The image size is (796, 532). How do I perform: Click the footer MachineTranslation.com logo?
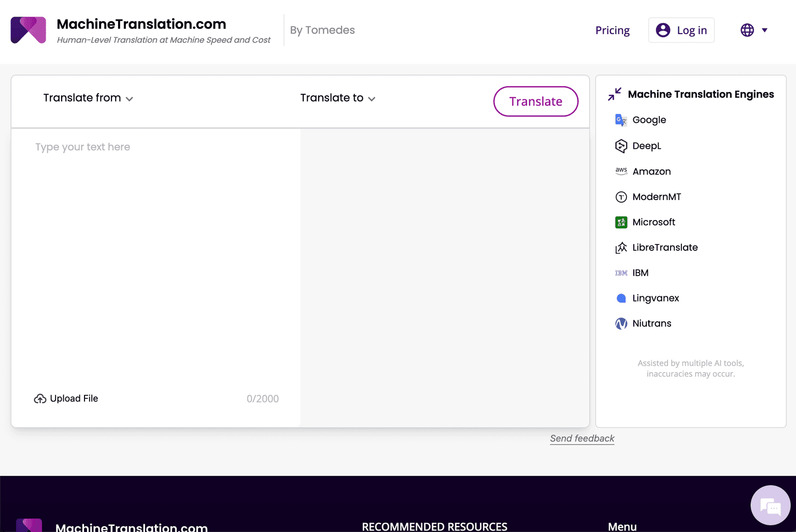tap(29, 525)
